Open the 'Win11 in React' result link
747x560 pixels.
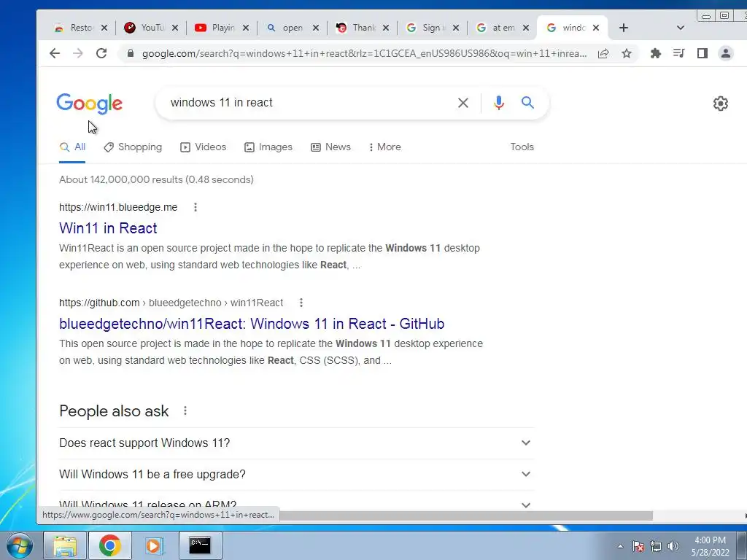point(108,228)
